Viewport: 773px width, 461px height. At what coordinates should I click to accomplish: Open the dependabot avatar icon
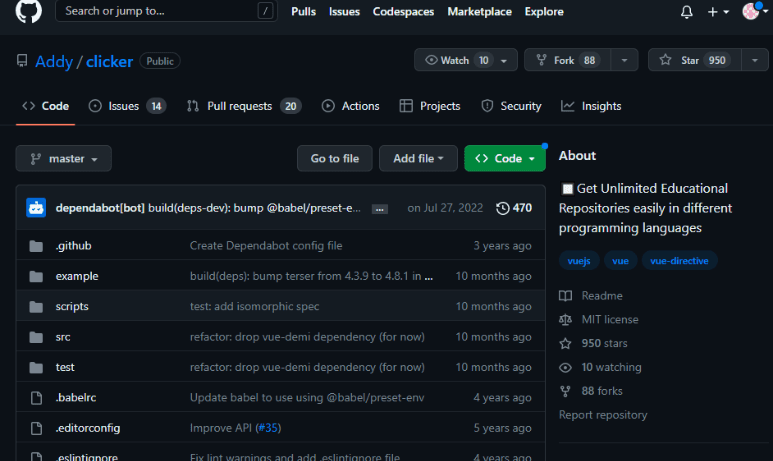coord(36,208)
